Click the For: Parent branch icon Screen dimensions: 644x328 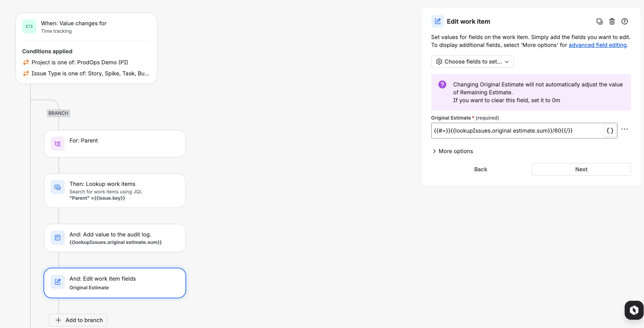58,144
